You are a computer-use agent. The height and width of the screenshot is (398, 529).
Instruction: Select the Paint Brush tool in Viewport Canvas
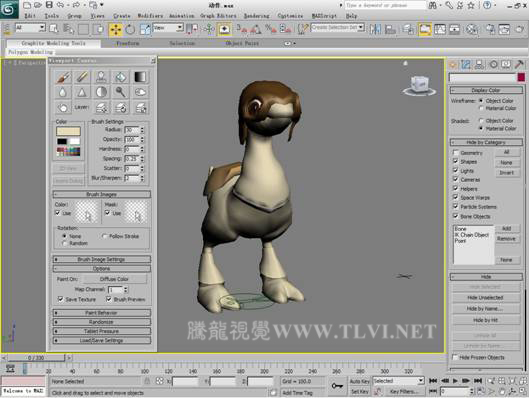(63, 77)
